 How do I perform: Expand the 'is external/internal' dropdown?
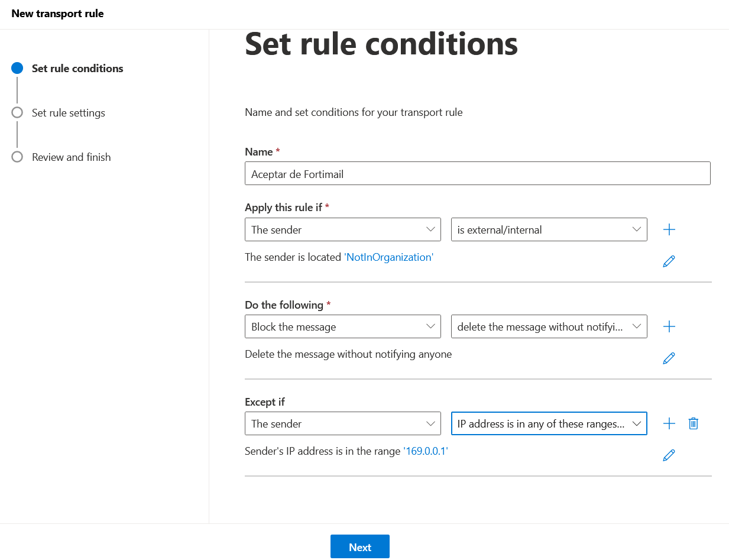click(549, 229)
